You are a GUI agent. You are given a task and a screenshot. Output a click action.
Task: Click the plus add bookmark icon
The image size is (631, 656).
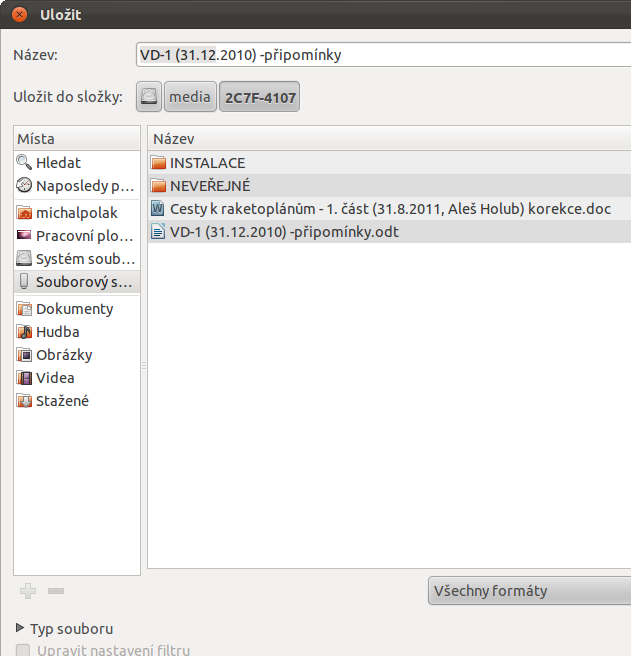28,591
